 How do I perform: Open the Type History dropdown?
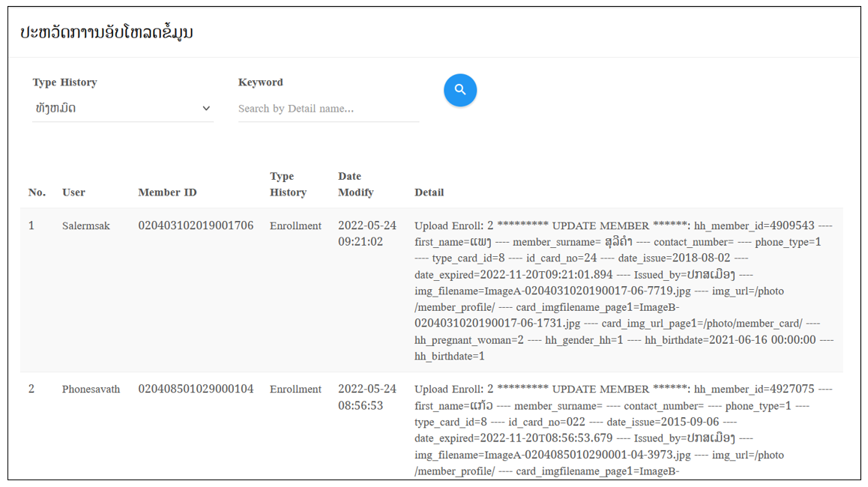point(123,109)
